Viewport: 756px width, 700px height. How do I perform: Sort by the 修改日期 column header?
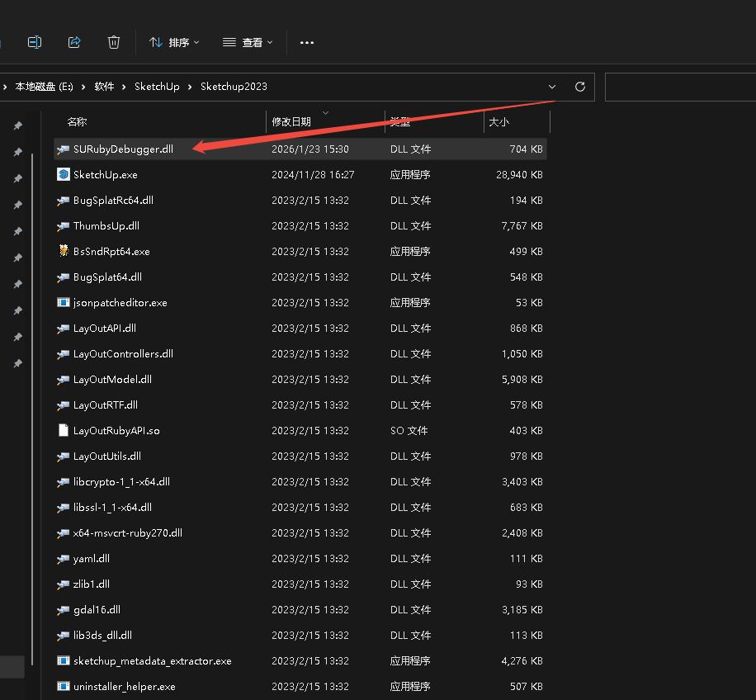pyautogui.click(x=291, y=122)
